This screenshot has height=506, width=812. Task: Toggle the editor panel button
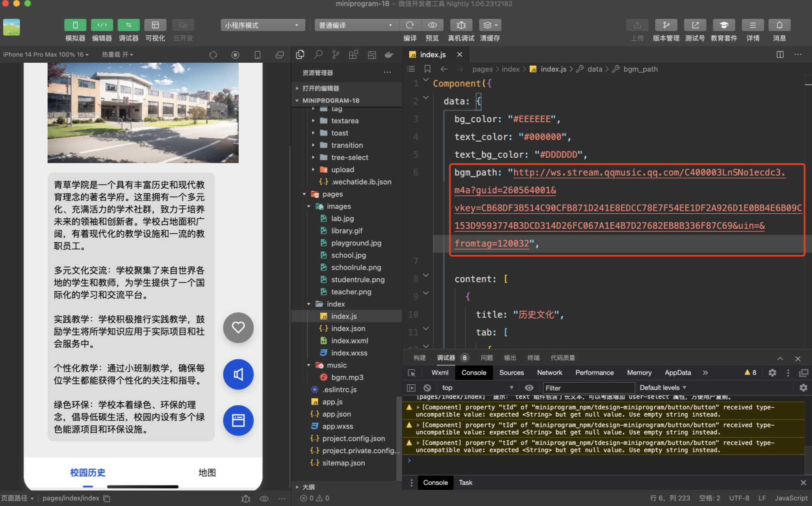coord(102,25)
